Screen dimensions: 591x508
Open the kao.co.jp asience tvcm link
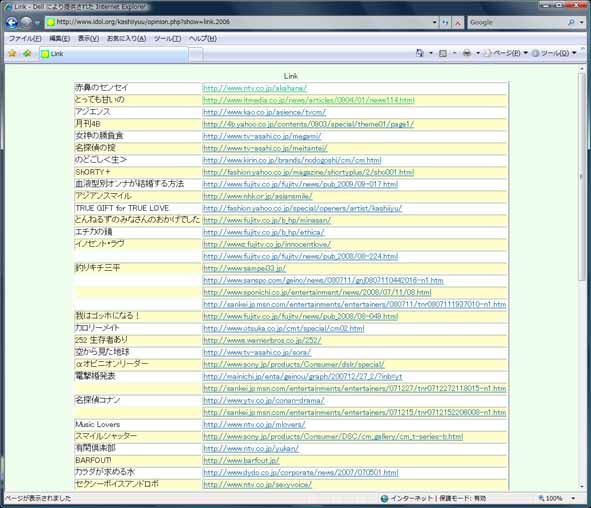tap(264, 112)
